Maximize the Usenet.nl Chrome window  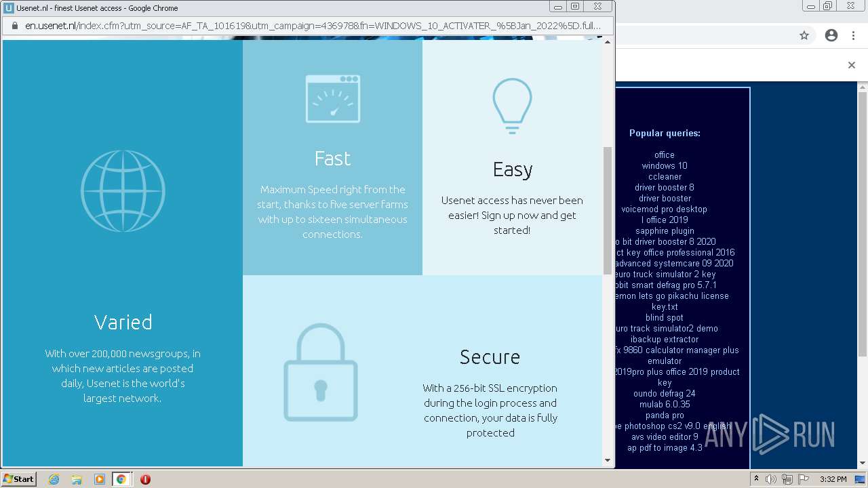coord(575,7)
